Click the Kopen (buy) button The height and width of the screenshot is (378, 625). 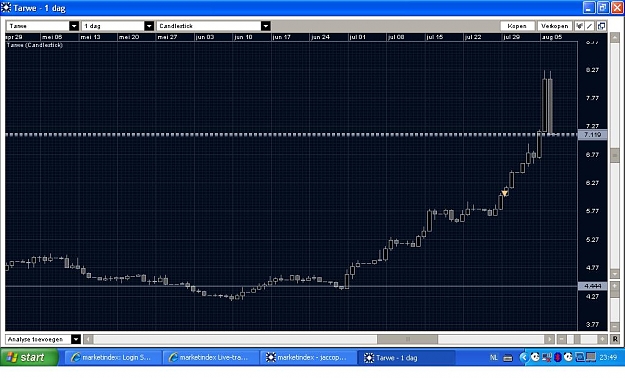(x=517, y=26)
